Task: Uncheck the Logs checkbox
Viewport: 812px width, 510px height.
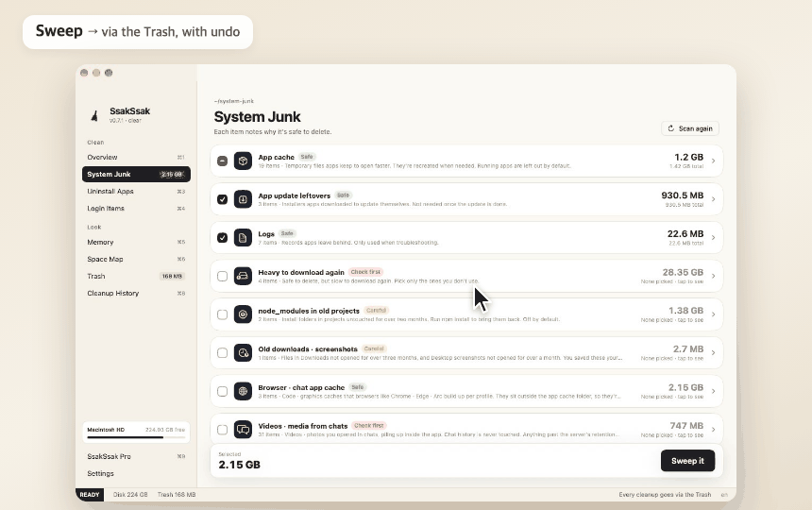Action: [x=222, y=238]
